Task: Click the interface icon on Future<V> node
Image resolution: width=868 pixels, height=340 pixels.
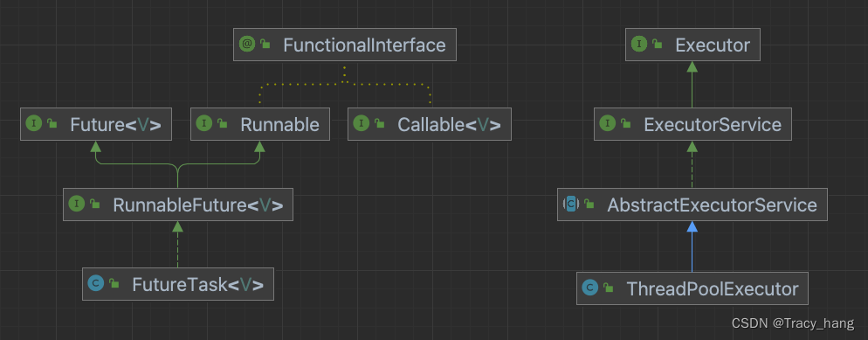Action: [34, 123]
